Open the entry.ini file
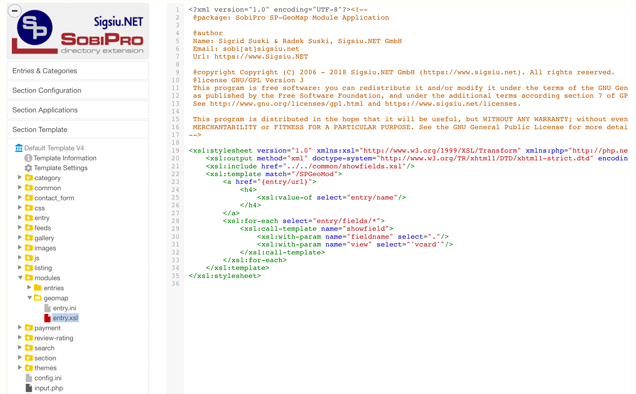636x394 pixels. pos(64,308)
